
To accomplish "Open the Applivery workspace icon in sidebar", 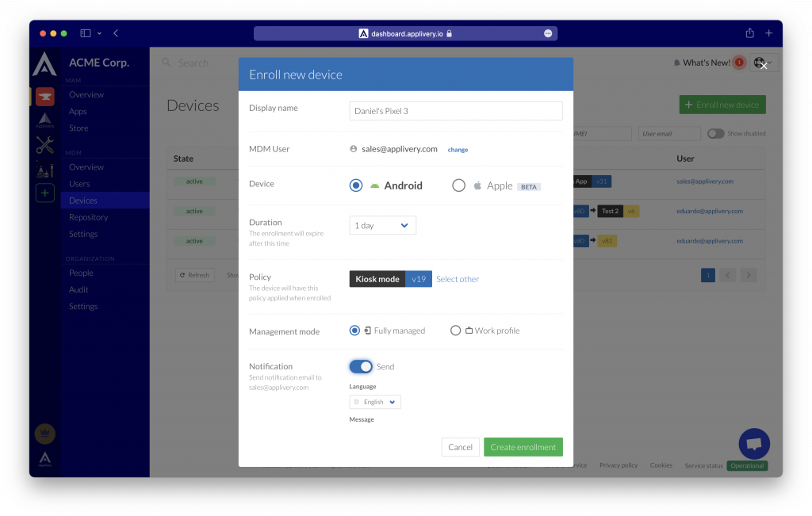I will pos(45,120).
